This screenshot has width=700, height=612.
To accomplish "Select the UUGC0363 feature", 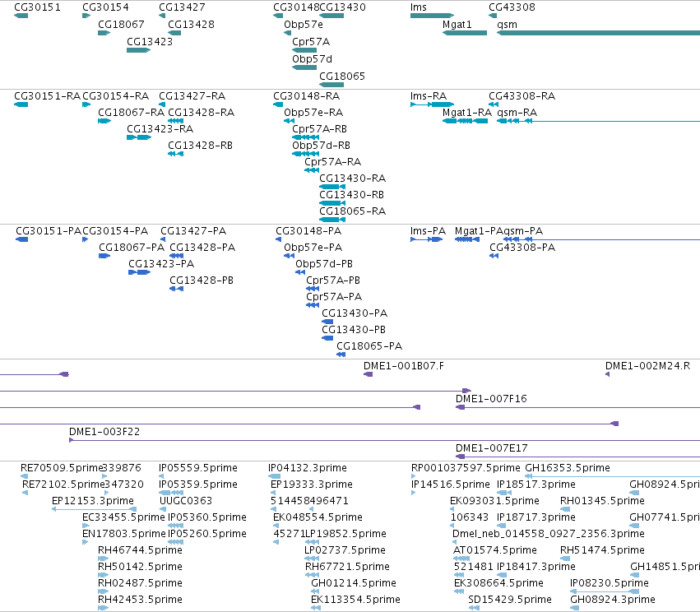I will click(163, 509).
